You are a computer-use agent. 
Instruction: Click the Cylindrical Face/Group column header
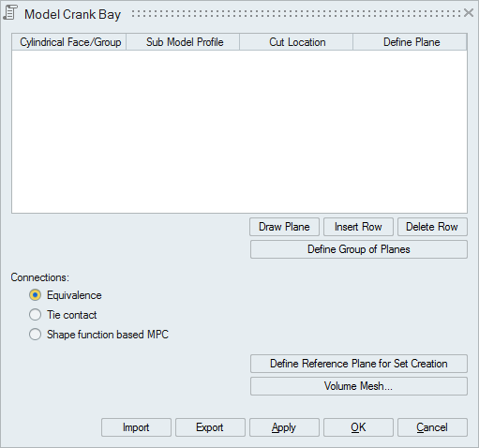pos(69,42)
